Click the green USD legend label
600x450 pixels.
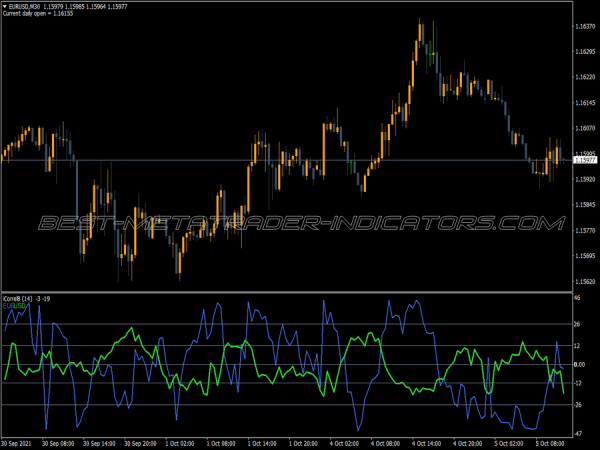[20, 306]
